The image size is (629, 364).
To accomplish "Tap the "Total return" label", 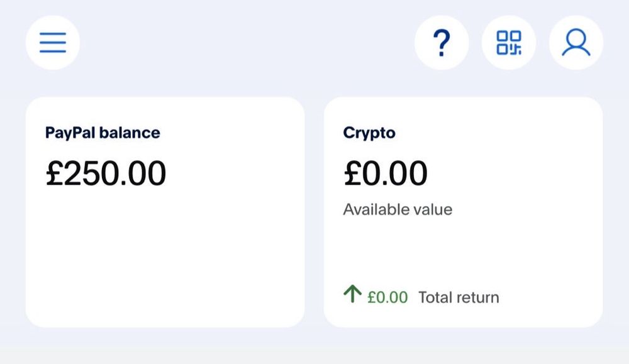I will click(x=459, y=297).
